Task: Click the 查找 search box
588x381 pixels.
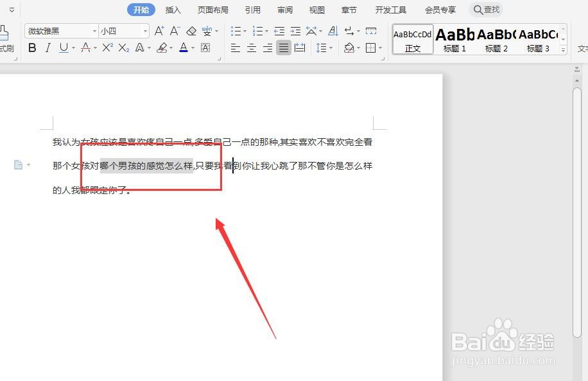Action: [x=486, y=9]
